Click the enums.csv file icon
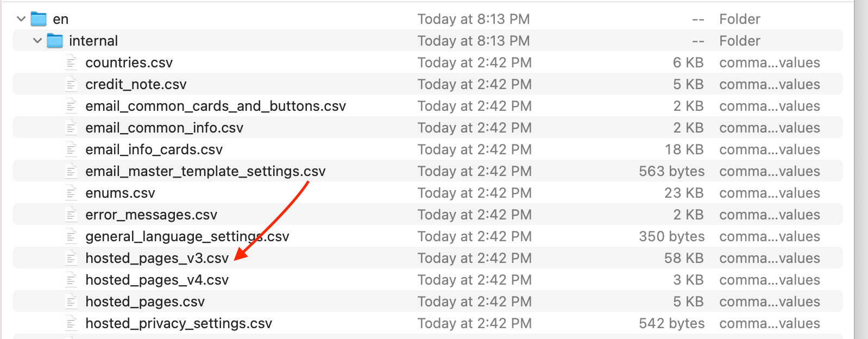The height and width of the screenshot is (339, 868). coord(71,193)
